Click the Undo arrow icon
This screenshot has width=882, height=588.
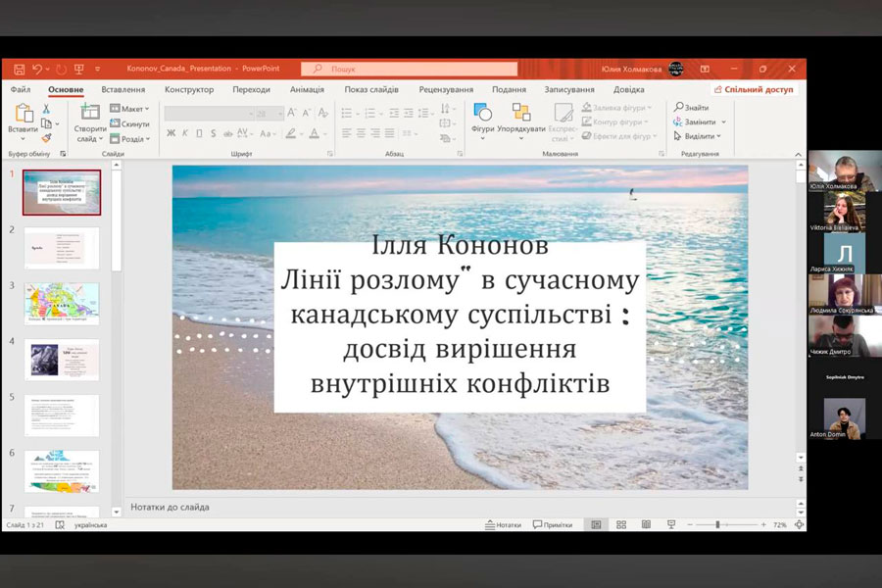pyautogui.click(x=37, y=69)
